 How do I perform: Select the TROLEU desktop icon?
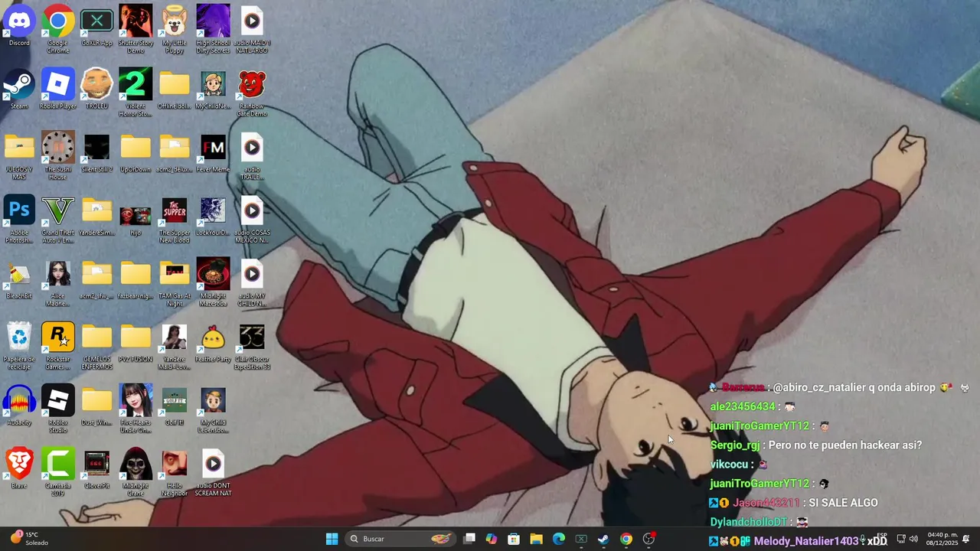[96, 90]
